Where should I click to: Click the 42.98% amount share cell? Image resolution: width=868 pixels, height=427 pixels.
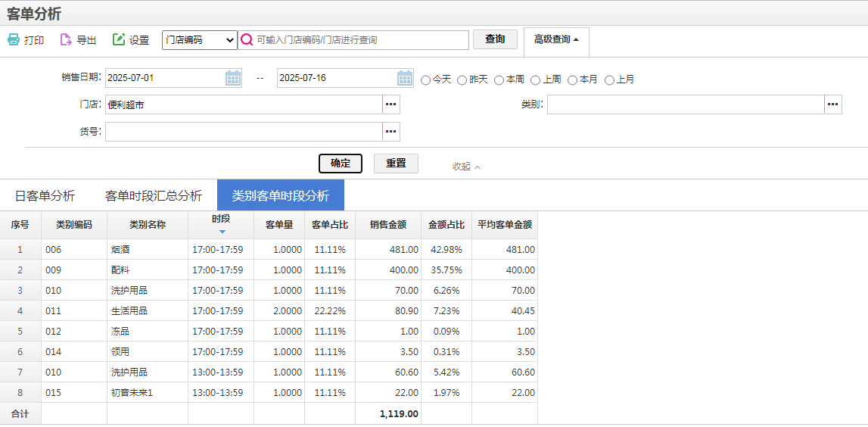[x=446, y=250]
